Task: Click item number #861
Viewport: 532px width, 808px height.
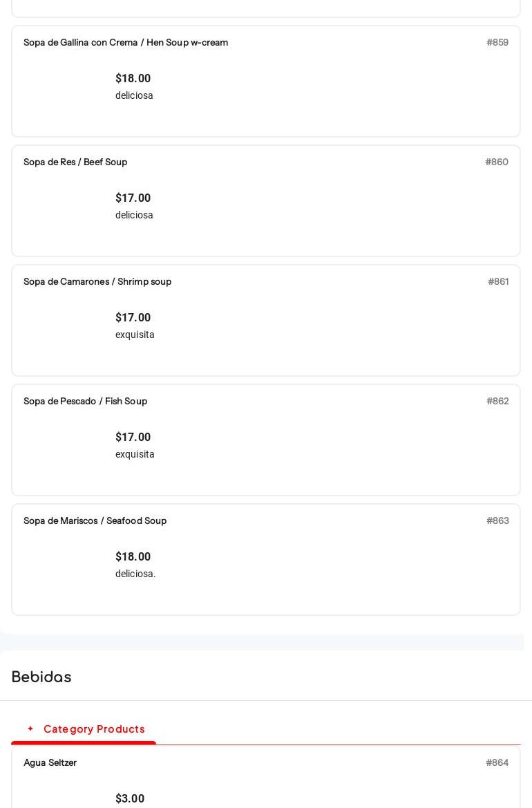Action: [x=498, y=282]
